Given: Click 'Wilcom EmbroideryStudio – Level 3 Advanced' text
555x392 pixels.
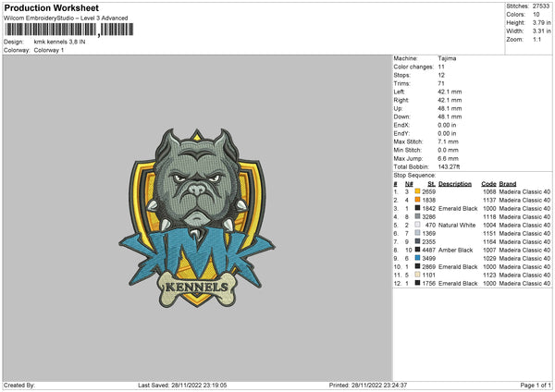Looking at the screenshot, I should pos(66,18).
